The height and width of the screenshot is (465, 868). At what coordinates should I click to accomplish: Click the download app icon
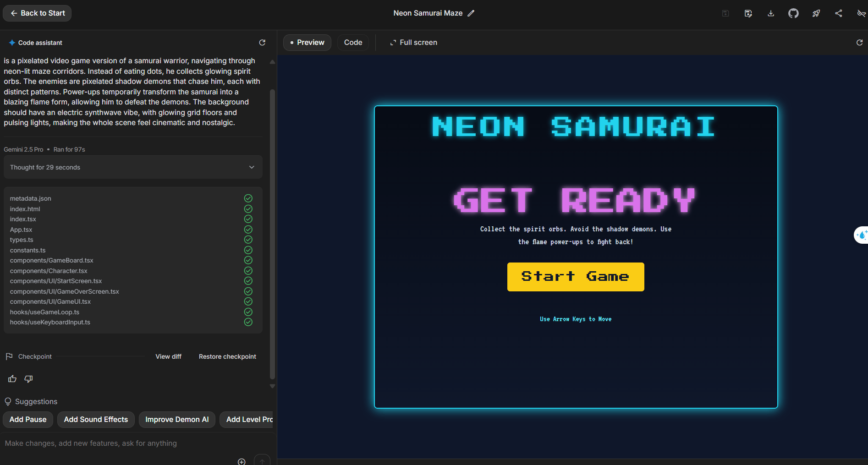click(771, 13)
